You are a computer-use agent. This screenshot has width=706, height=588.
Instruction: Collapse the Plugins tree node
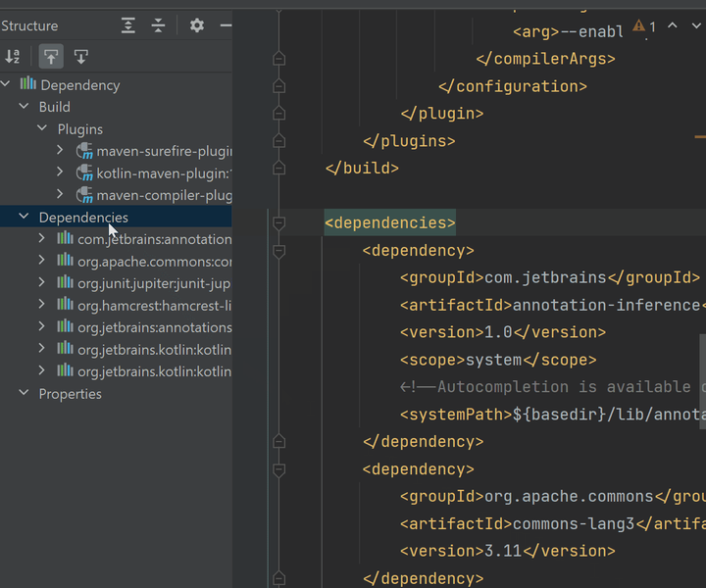pyautogui.click(x=42, y=128)
